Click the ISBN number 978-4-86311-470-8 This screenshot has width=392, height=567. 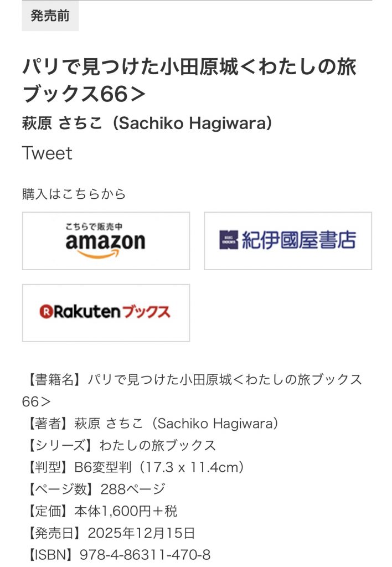pyautogui.click(x=145, y=554)
